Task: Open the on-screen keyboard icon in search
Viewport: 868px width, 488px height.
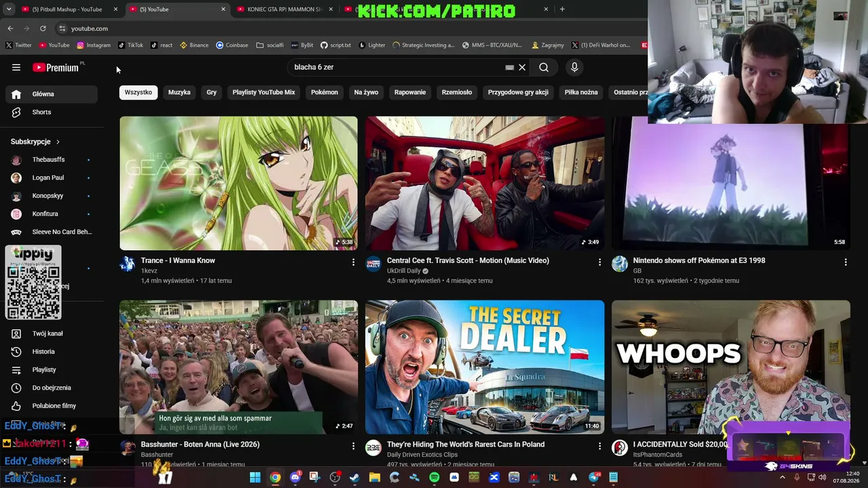Action: (x=509, y=67)
